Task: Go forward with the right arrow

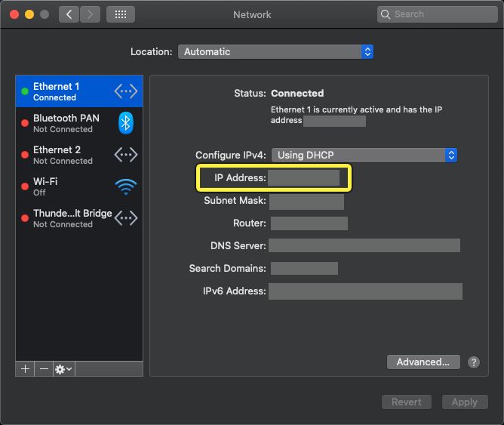Action: 90,14
